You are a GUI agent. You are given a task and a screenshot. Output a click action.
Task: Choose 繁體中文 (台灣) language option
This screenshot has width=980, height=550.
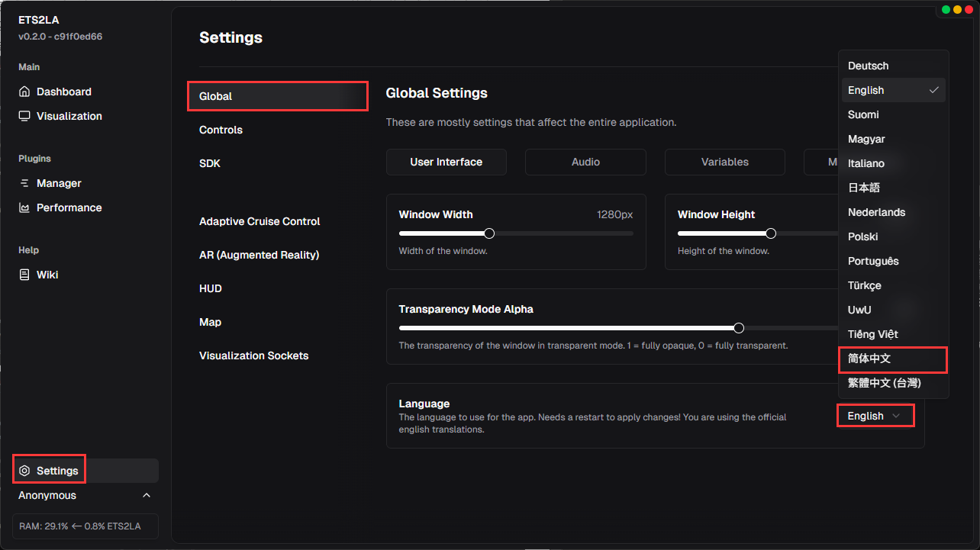tap(894, 383)
